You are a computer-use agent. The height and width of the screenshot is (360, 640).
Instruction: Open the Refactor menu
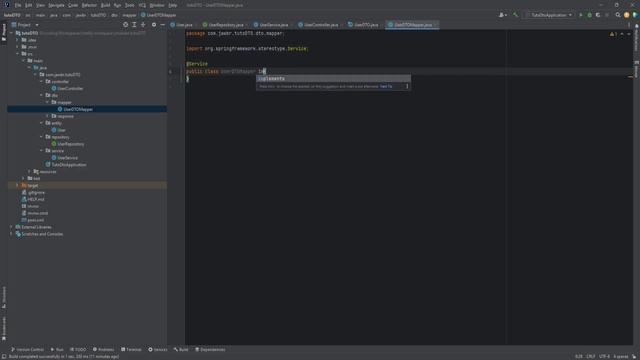tap(89, 5)
